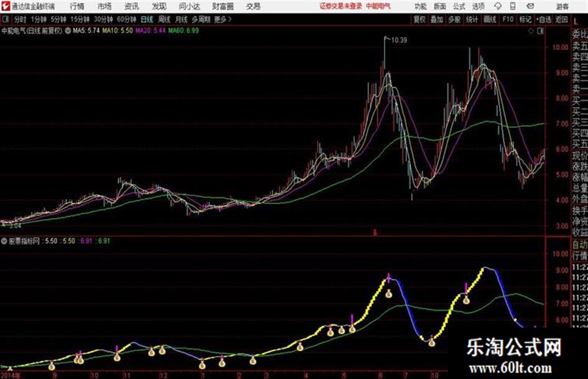Image resolution: width=588 pixels, height=379 pixels.
Task: Click the panel layout icon at chart top-right
Action: tap(540, 31)
